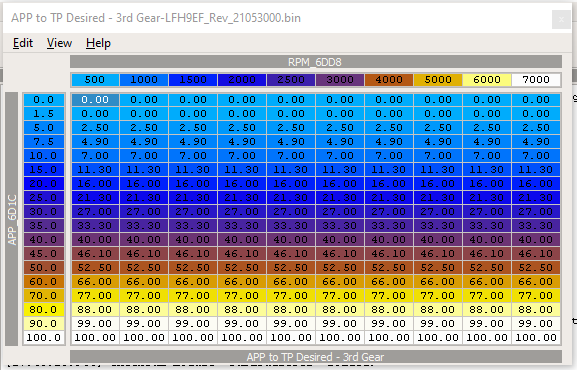Select cell at 0.0 APP, 500 RPM
Viewport: 577px width, 370px height.
tap(95, 99)
